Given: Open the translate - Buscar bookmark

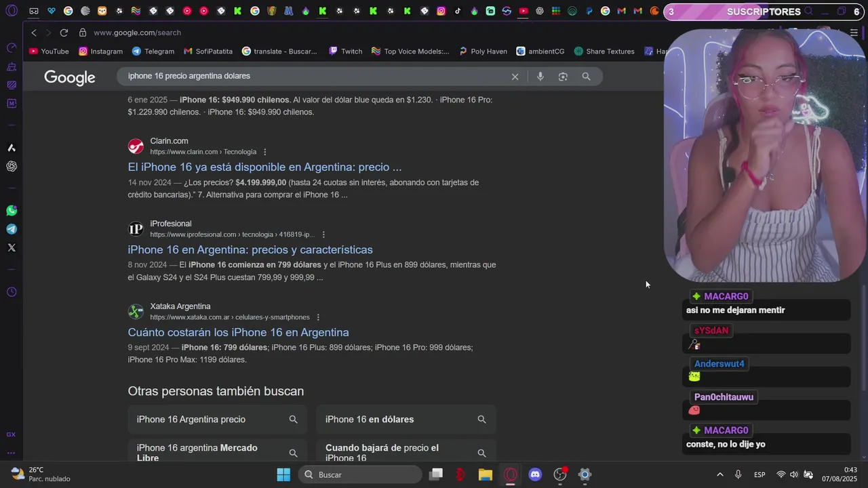Looking at the screenshot, I should tap(279, 52).
